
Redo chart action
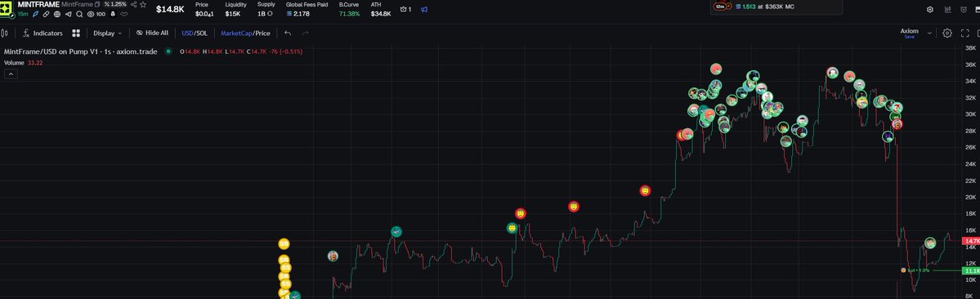point(305,33)
